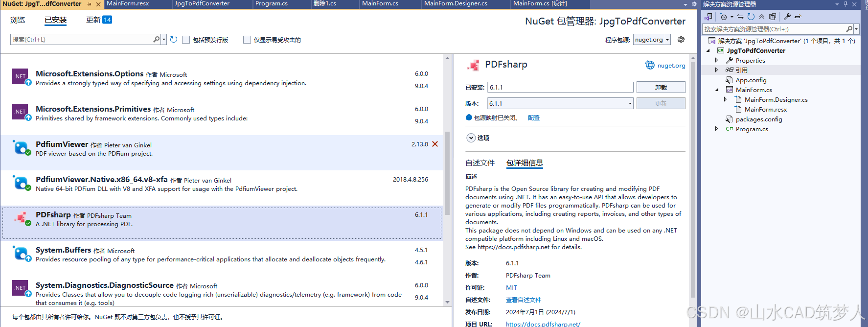Switch to the 包详细信息 package details tab
This screenshot has width=868, height=327.
pyautogui.click(x=525, y=163)
